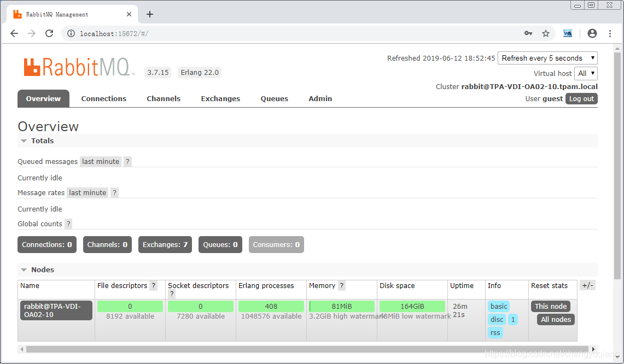Open node rabbit@TPA-VDI-OA02-10

[x=56, y=310]
